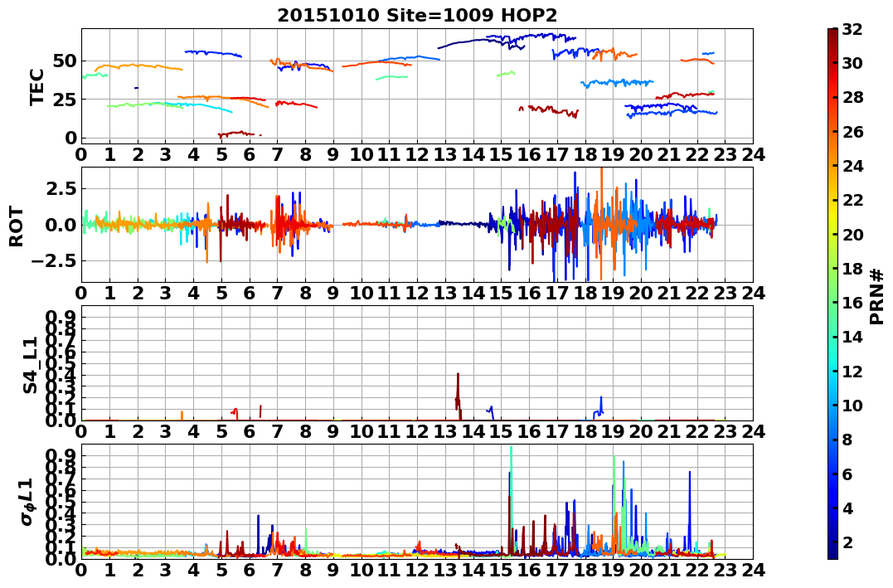Click ROT y-axis tick "−2.5"
Screen dimensions: 893x588
56,261
